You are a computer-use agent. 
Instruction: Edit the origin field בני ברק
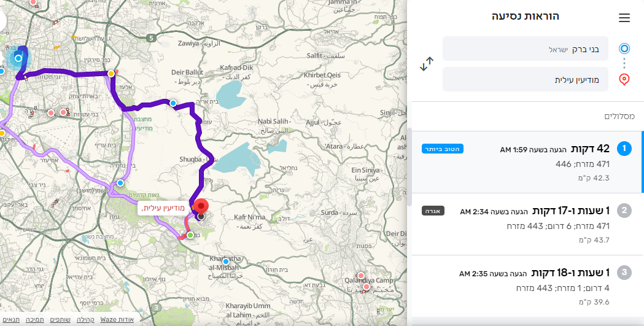pyautogui.click(x=526, y=49)
